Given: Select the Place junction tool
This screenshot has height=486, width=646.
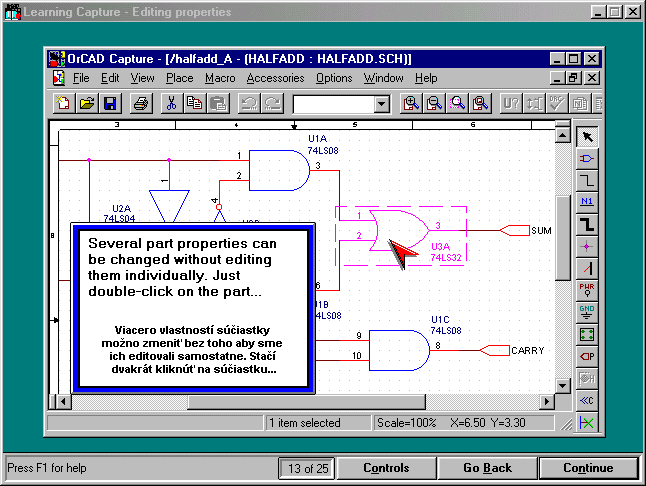Looking at the screenshot, I should (x=587, y=245).
